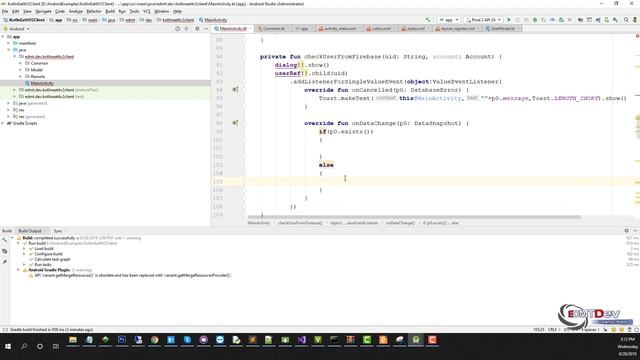Screen dimensions: 640x360
Task: Open Build panel settings gear
Action: point(627,231)
